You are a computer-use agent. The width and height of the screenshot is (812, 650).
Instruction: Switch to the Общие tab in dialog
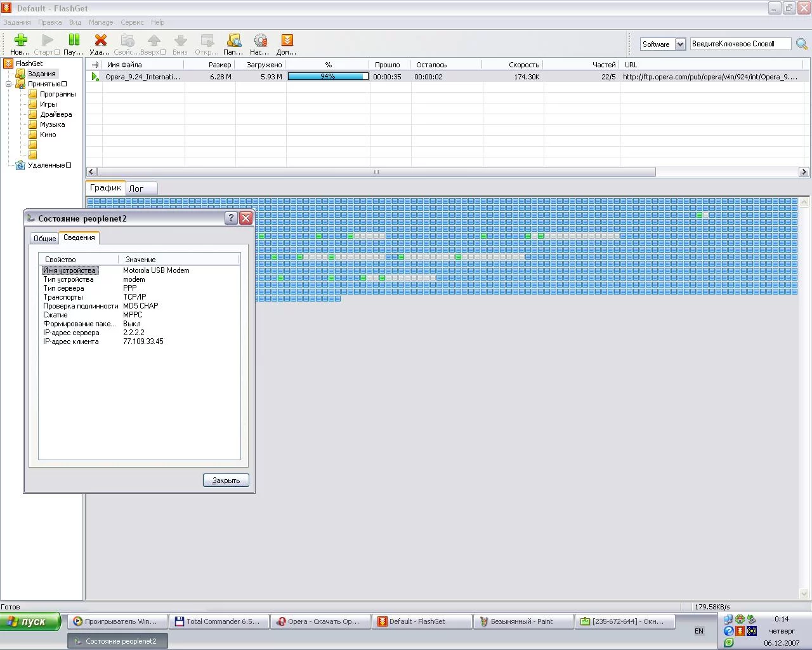[x=44, y=238]
